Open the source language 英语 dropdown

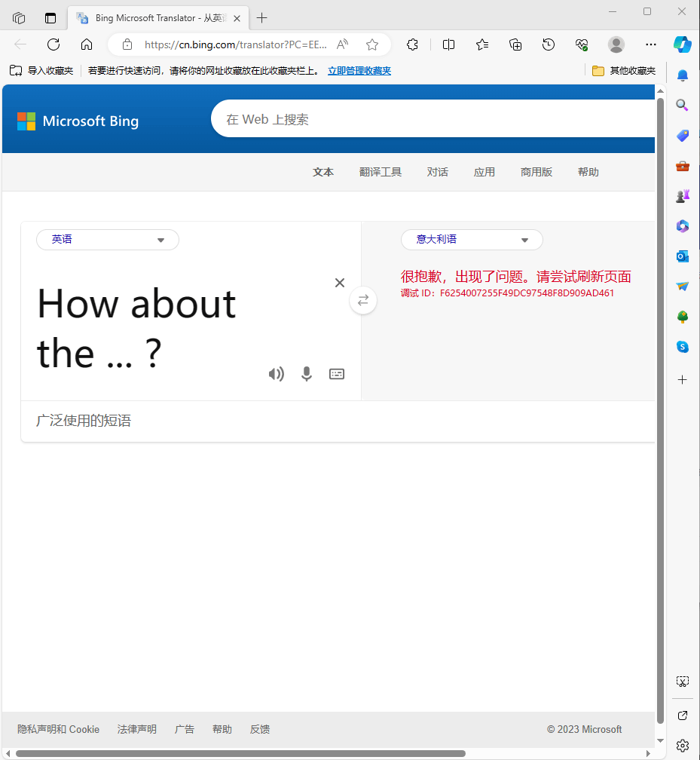click(108, 240)
